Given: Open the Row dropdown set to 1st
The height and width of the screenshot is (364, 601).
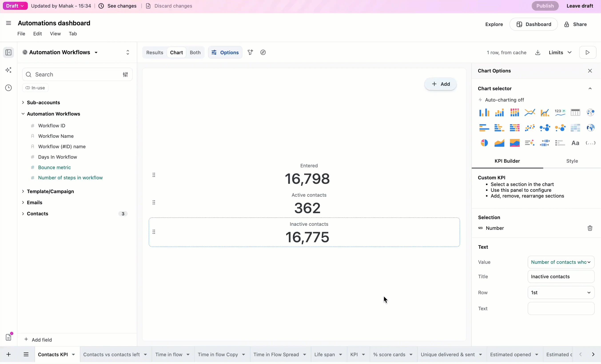Looking at the screenshot, I should [x=561, y=292].
